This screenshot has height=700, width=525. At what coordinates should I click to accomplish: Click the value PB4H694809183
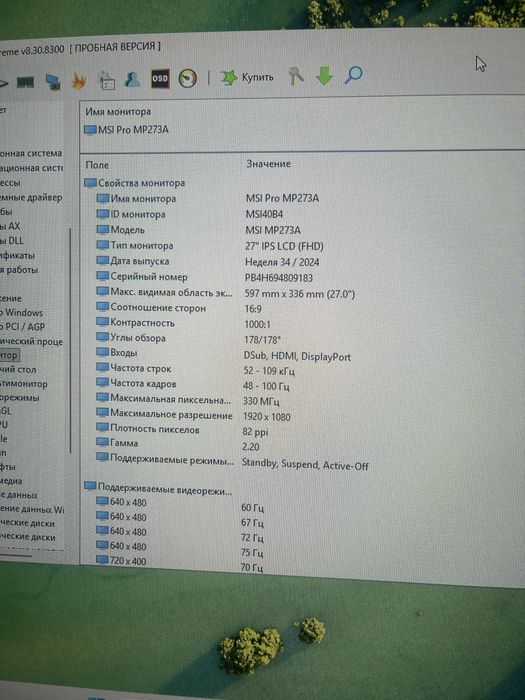point(279,278)
